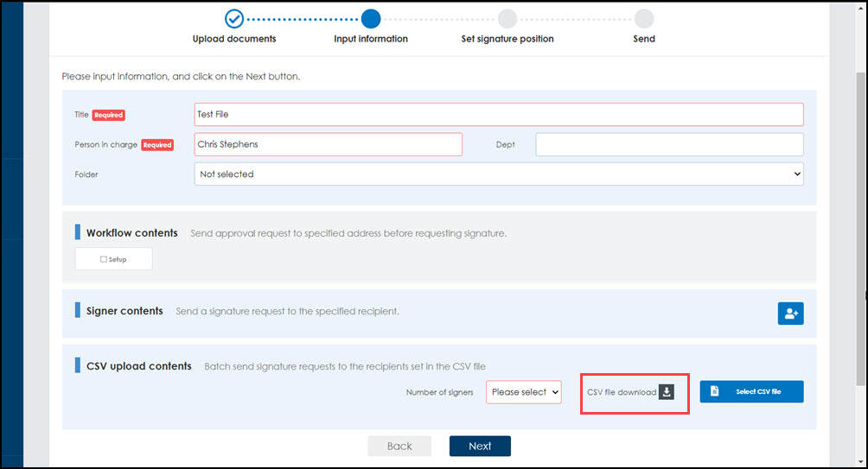Click the Upload documents step label
The width and height of the screenshot is (868, 469).
coord(234,39)
